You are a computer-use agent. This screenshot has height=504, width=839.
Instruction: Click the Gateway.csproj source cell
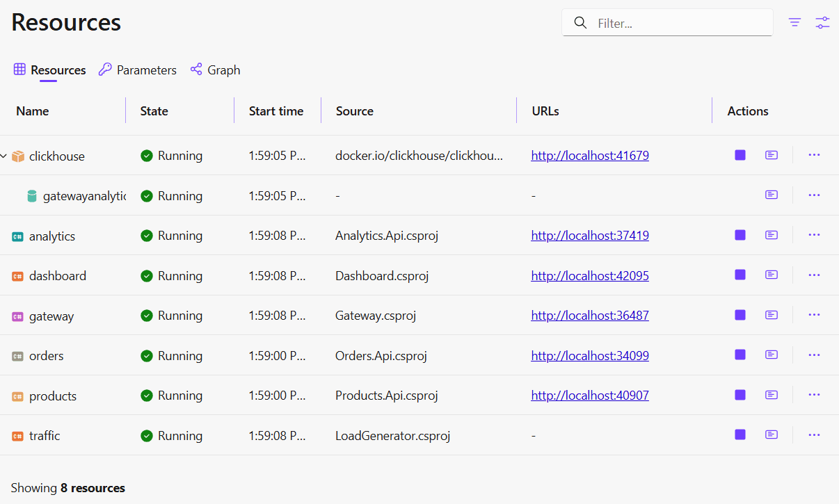376,316
